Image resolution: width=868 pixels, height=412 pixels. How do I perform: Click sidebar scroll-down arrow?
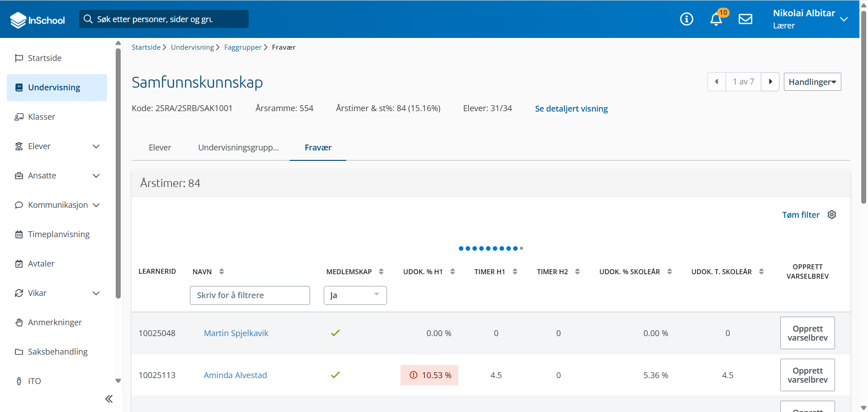pyautogui.click(x=118, y=381)
